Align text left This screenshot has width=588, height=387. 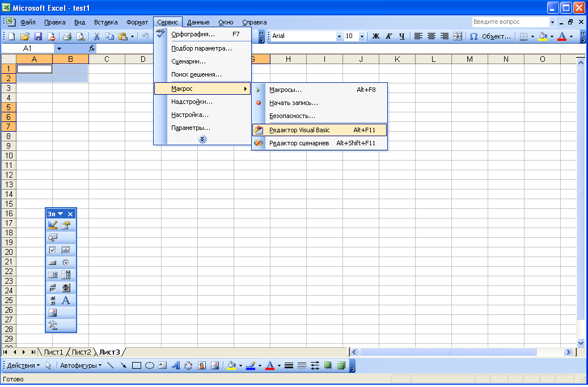click(418, 36)
